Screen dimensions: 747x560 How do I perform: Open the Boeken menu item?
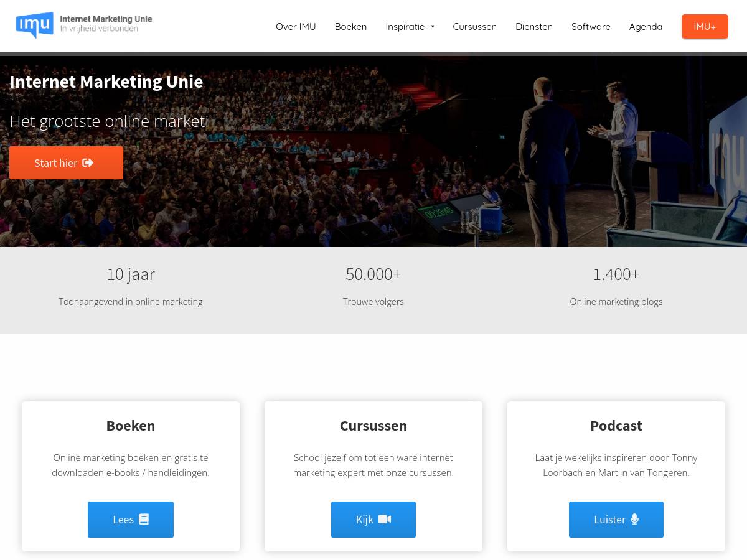pos(350,26)
